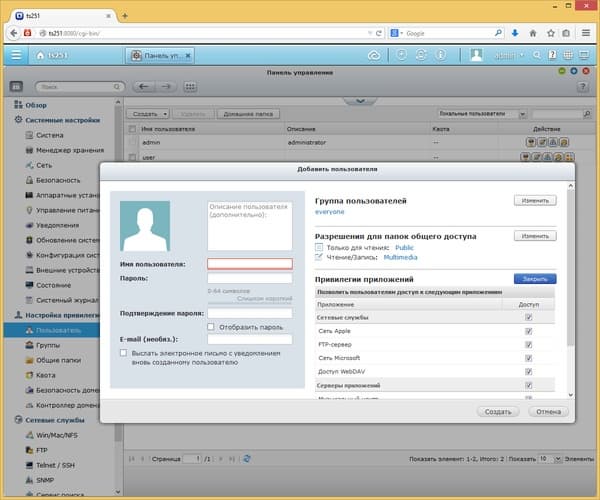Enable sending notification email to new user
The height and width of the screenshot is (500, 600).
point(123,353)
